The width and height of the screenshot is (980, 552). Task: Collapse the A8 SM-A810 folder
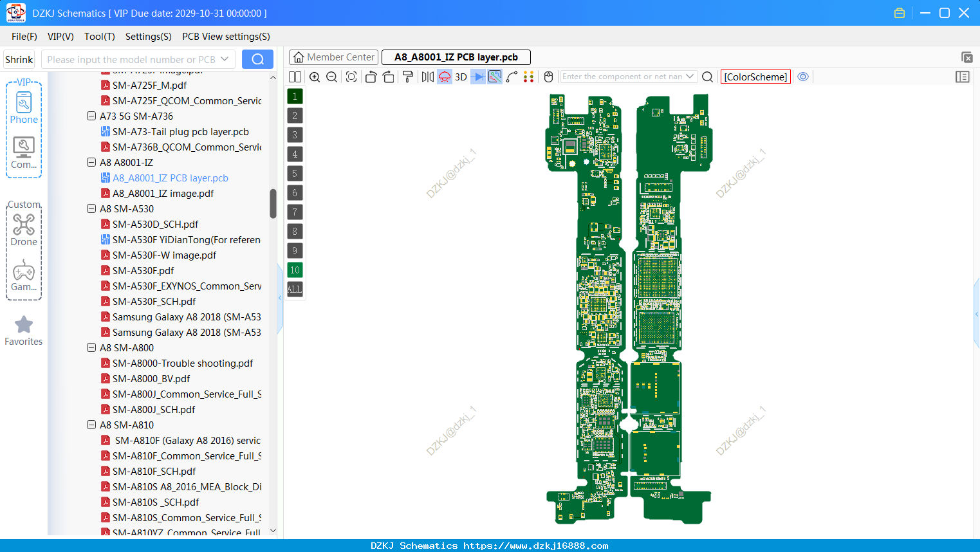pos(91,425)
